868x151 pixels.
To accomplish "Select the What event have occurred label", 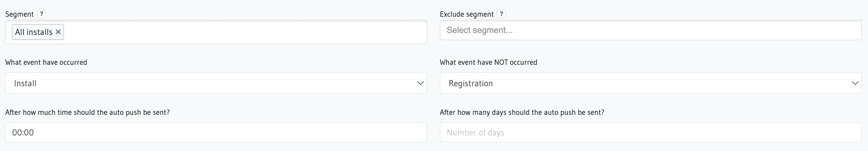I will tap(46, 62).
